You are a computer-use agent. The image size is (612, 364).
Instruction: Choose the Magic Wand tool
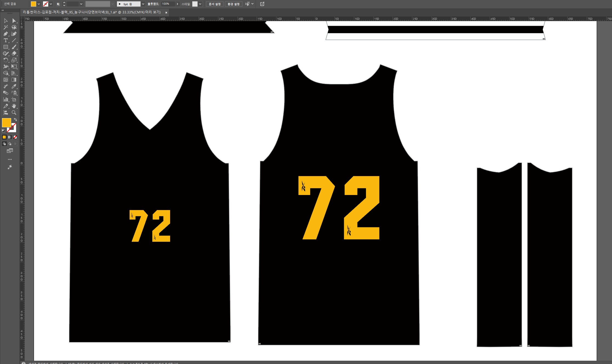[5, 27]
